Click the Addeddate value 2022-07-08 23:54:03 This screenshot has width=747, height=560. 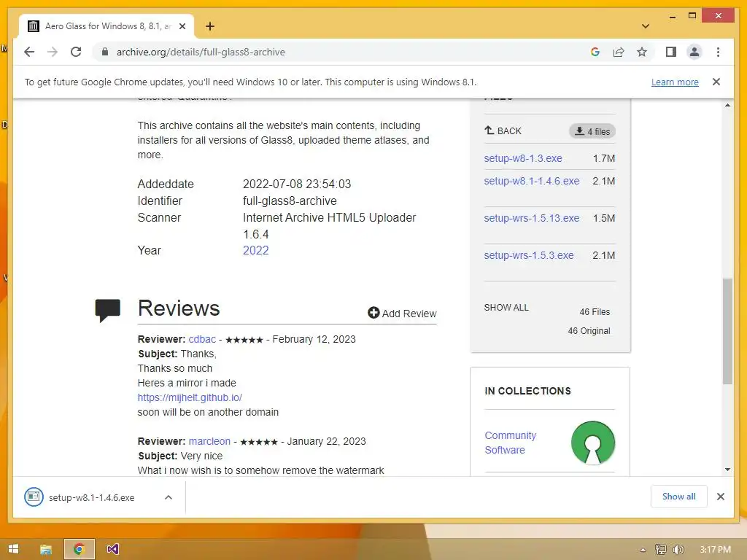click(297, 184)
